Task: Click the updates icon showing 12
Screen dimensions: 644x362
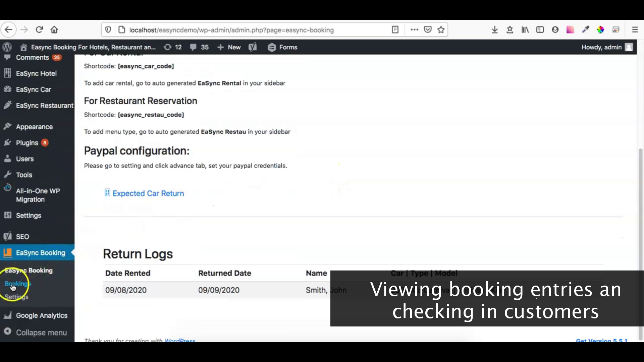Action: (x=172, y=47)
